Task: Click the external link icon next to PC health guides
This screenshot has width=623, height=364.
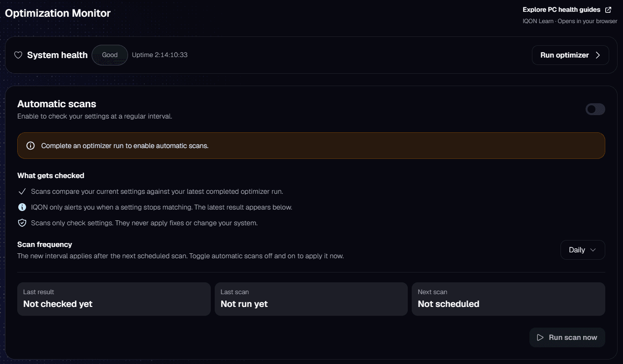Action: pyautogui.click(x=608, y=10)
